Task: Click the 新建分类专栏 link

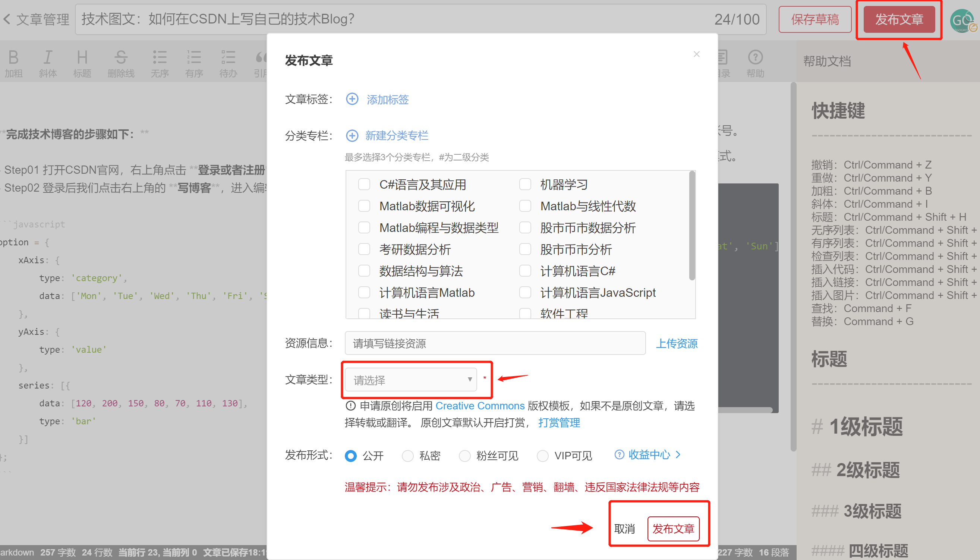Action: pos(396,135)
